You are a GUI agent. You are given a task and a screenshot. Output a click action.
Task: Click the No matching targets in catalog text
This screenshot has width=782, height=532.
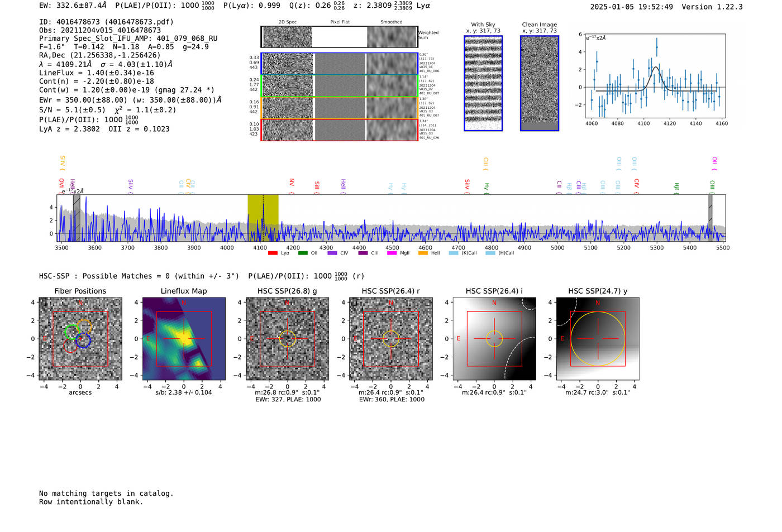pyautogui.click(x=106, y=493)
